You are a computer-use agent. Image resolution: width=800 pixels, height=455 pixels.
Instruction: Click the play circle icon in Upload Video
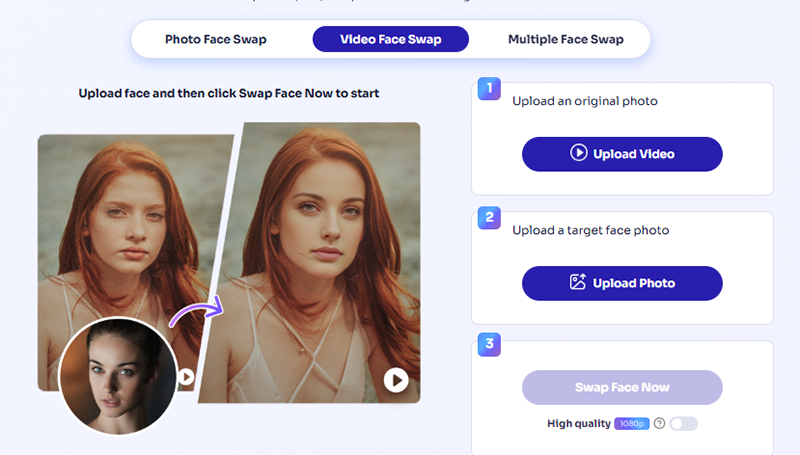pyautogui.click(x=579, y=153)
